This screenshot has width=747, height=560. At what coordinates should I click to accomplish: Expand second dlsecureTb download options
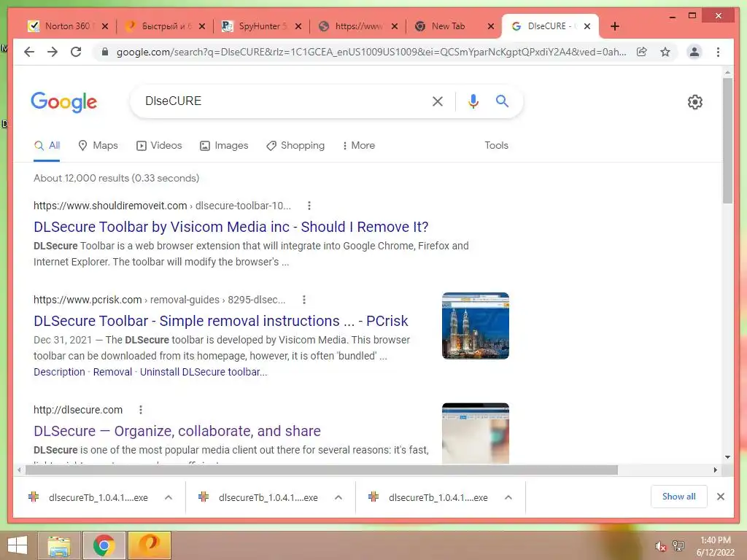pyautogui.click(x=338, y=497)
